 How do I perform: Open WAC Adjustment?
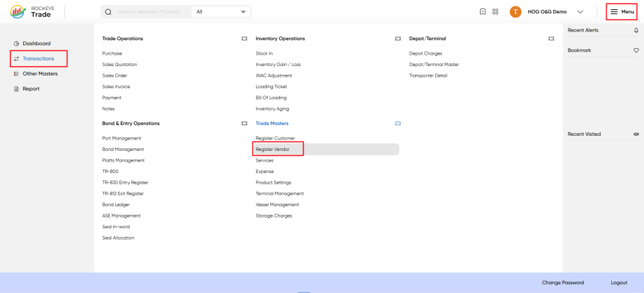(274, 76)
